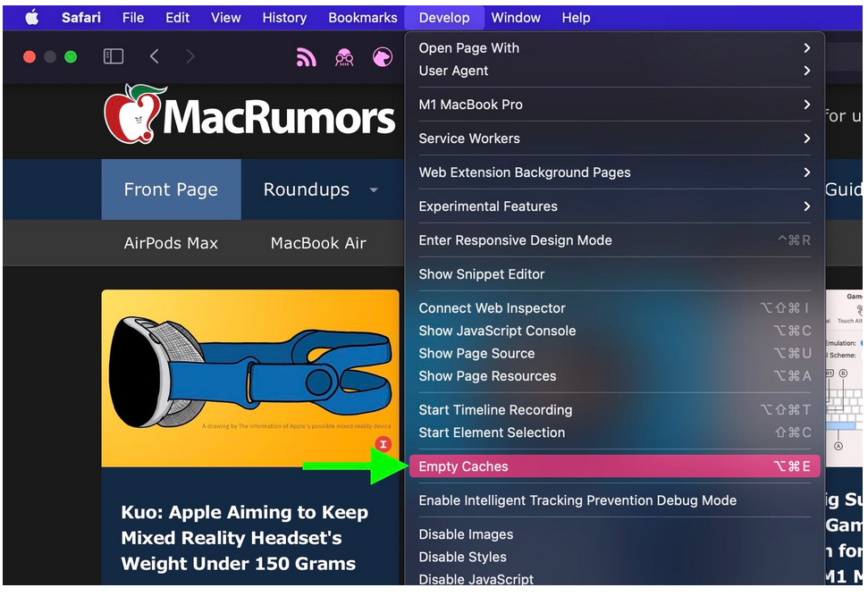
Task: Select Show Page Resources
Action: [614, 376]
